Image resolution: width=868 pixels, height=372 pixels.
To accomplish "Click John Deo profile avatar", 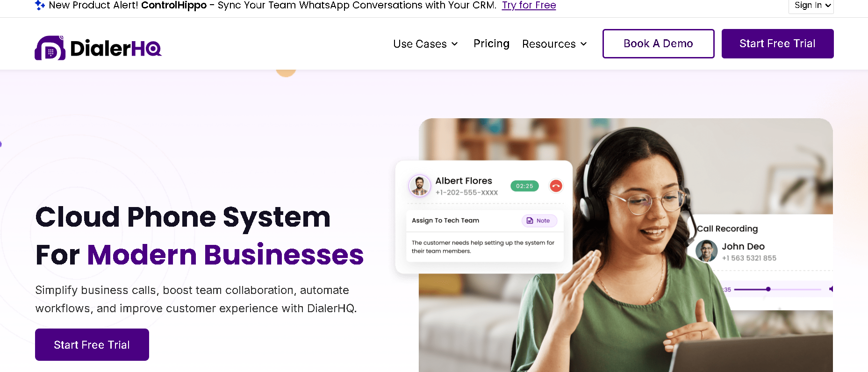I will click(x=706, y=251).
